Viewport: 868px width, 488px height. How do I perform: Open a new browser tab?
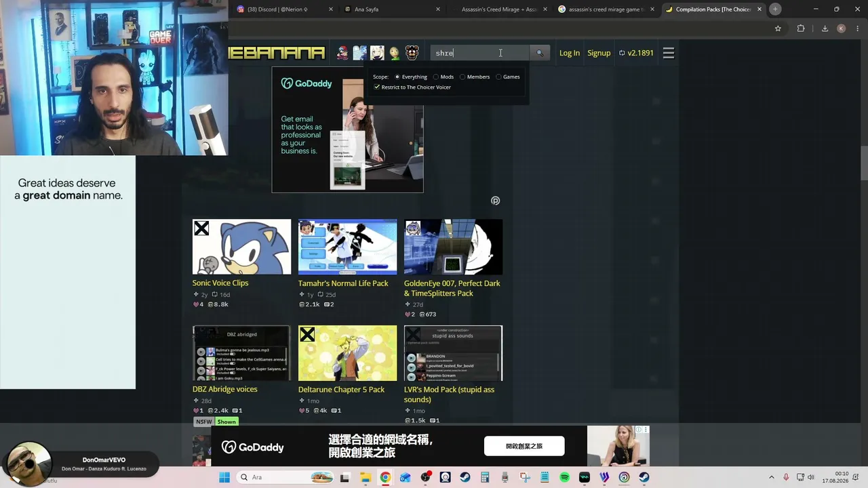(775, 9)
